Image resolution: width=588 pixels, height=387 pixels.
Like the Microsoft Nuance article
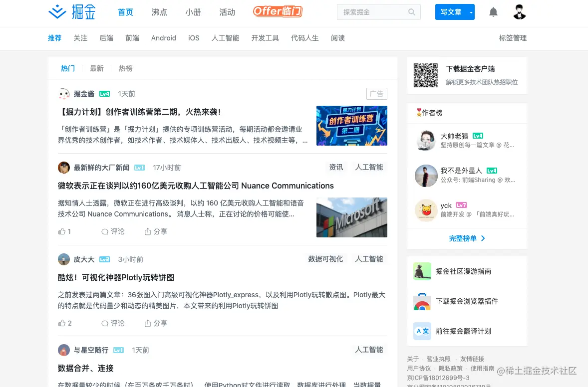[64, 231]
